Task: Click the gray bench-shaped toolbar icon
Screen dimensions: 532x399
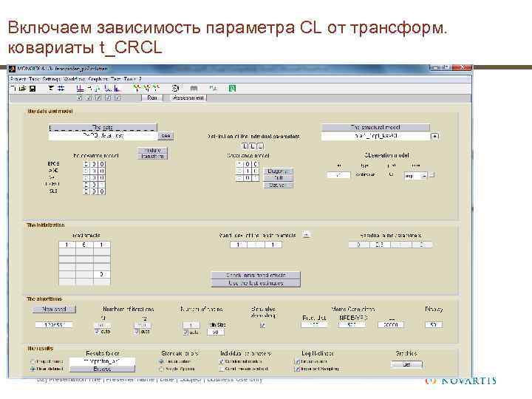Action: (194, 89)
